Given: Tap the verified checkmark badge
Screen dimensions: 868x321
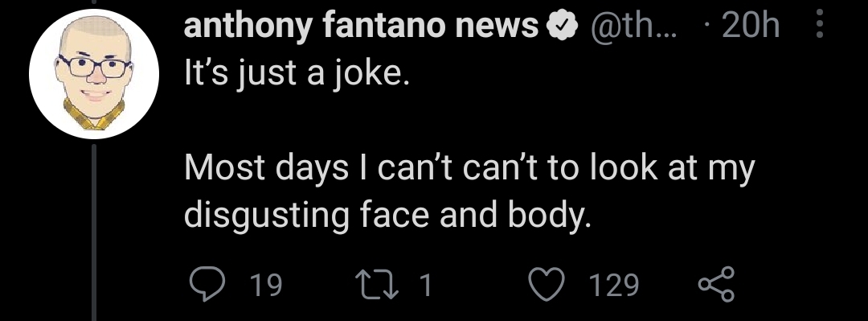Looking at the screenshot, I should pos(563,26).
